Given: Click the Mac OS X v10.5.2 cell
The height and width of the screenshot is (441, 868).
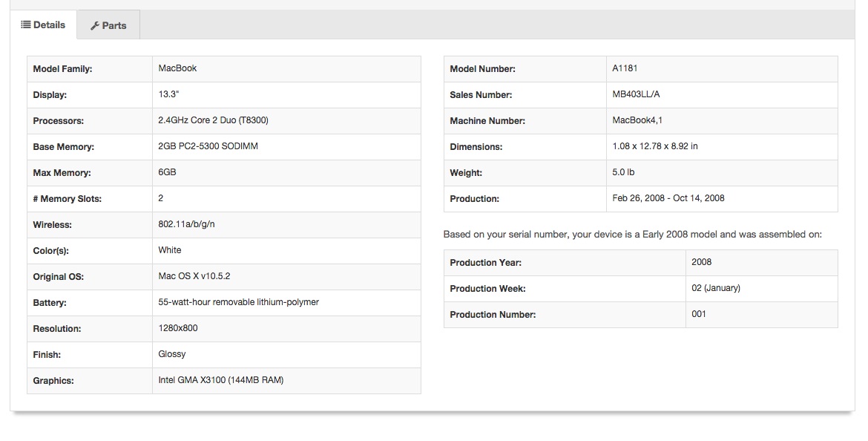Looking at the screenshot, I should coord(194,276).
